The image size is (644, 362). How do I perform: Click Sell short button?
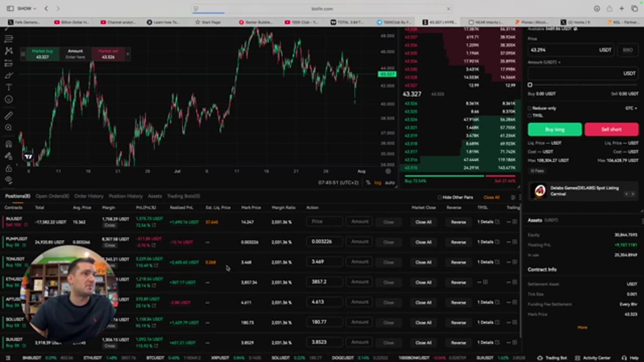611,129
